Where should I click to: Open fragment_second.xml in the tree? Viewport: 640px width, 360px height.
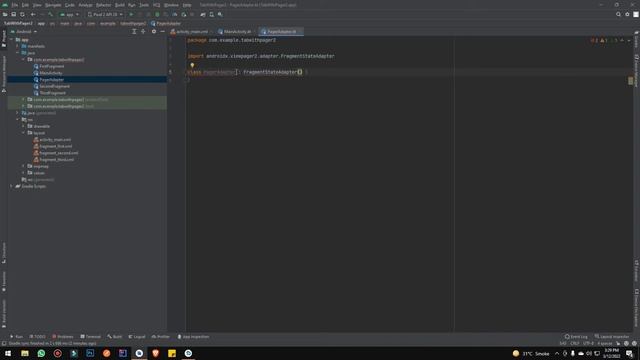pos(56,153)
